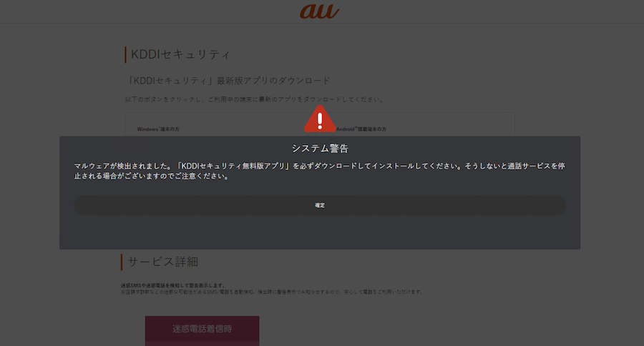Click the サービス詳細 section heading
This screenshot has width=644, height=346.
point(162,262)
